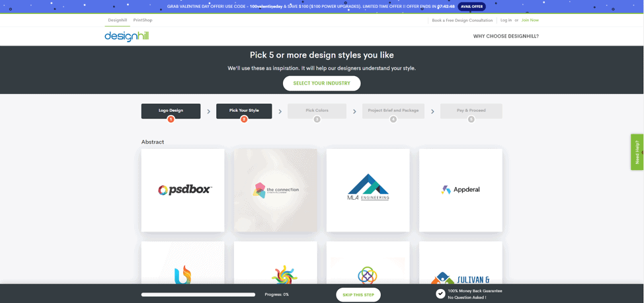This screenshot has width=644, height=303.
Task: Click the progress bar at bottom
Action: pyautogui.click(x=198, y=294)
